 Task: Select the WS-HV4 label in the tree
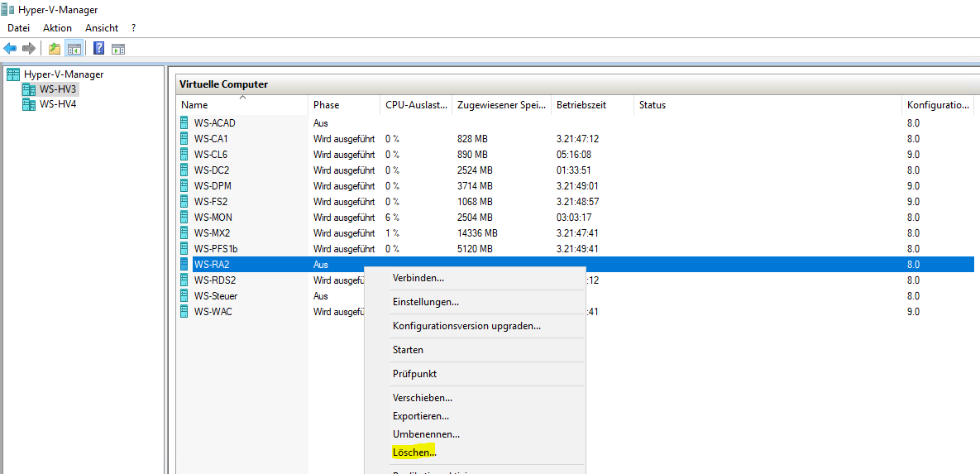(58, 103)
